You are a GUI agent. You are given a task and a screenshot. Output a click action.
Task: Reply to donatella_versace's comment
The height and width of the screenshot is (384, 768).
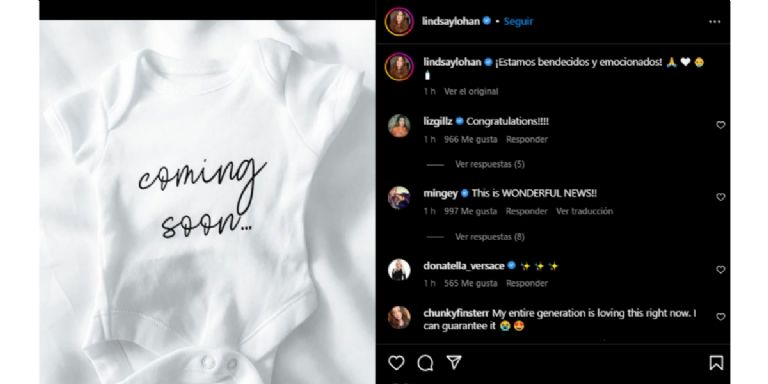coord(527,284)
